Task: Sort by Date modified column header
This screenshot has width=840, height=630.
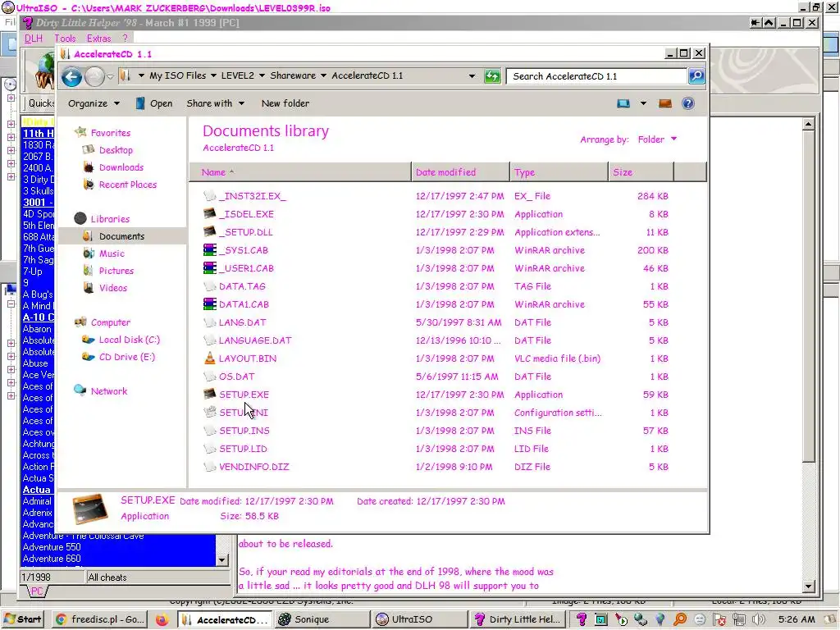Action: click(x=461, y=172)
